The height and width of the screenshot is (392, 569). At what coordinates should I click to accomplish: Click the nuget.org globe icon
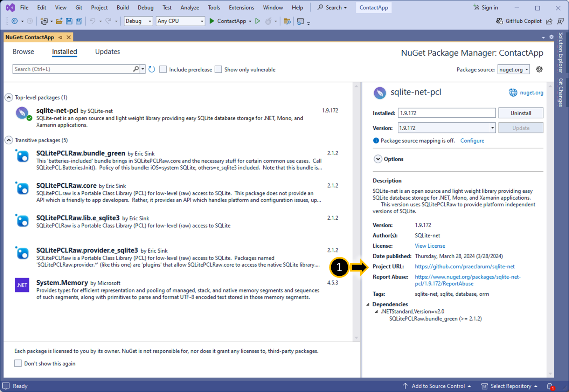pos(513,92)
